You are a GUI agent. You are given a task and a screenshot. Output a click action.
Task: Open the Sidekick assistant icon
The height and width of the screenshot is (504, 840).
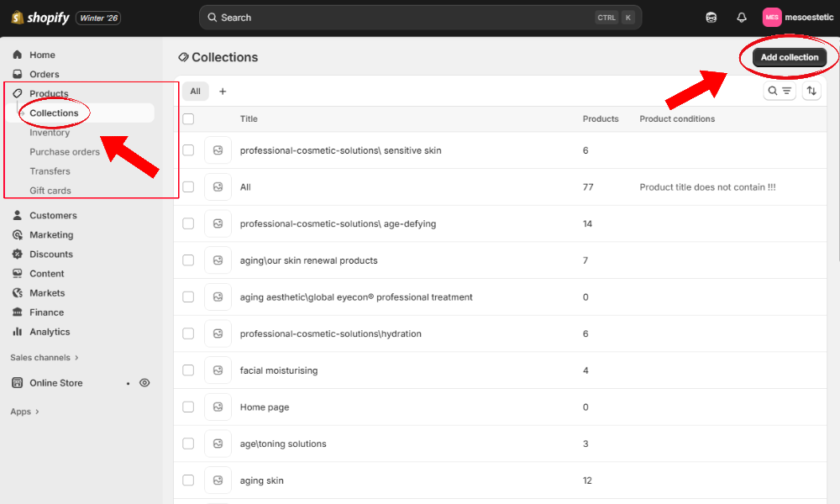(711, 18)
